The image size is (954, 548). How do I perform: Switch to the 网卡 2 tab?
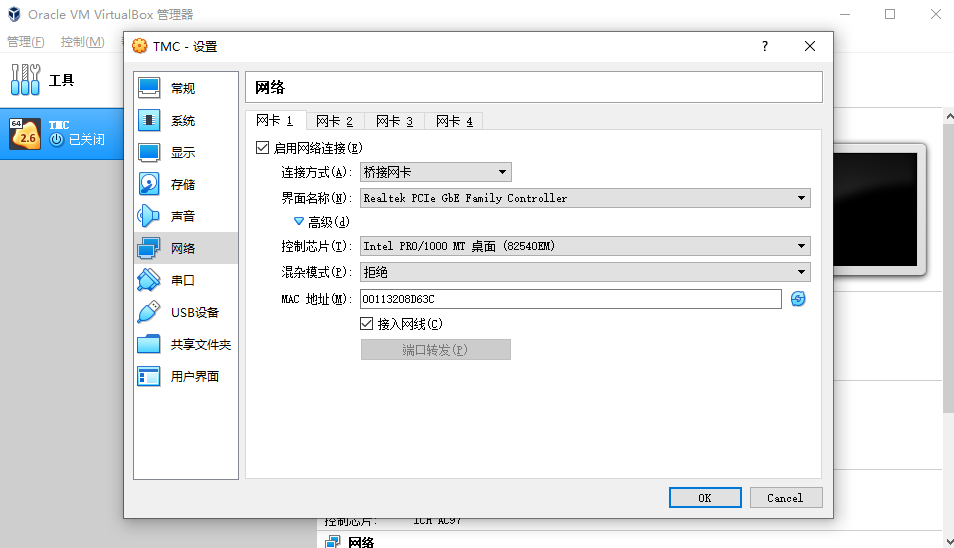(x=335, y=121)
